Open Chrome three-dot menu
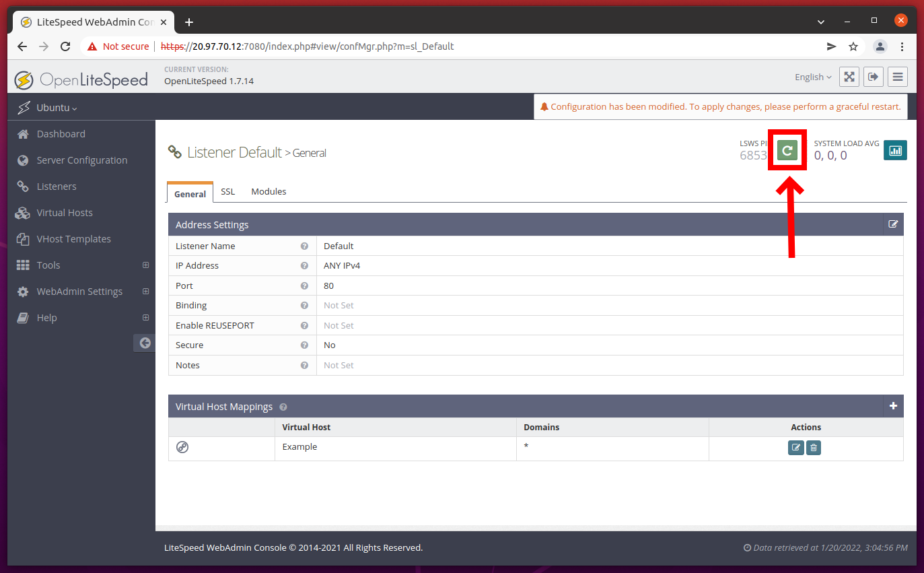This screenshot has width=924, height=573. tap(902, 46)
